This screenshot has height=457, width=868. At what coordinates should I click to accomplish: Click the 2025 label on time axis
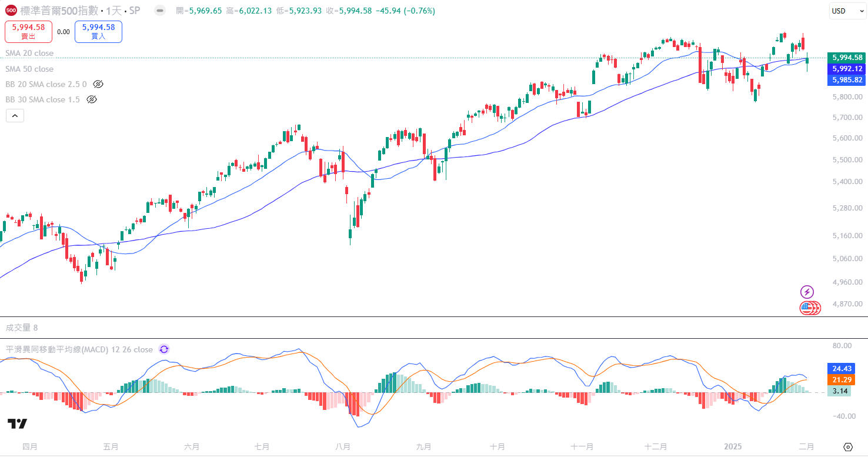733,447
